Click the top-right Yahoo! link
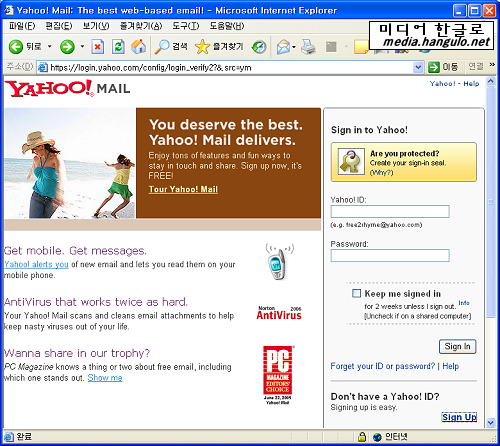This screenshot has height=446, width=500. [443, 83]
